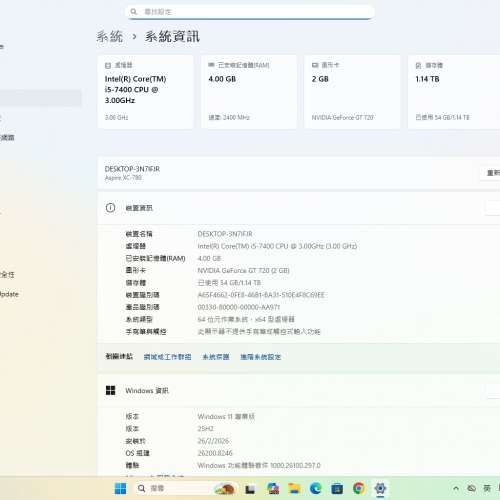Click the device name heading DESKTOP-3N7IFIR

point(132,169)
